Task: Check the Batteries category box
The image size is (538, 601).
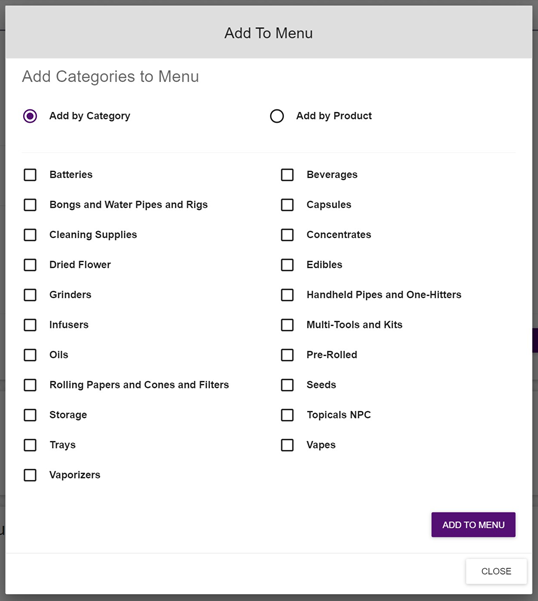Action: tap(30, 175)
